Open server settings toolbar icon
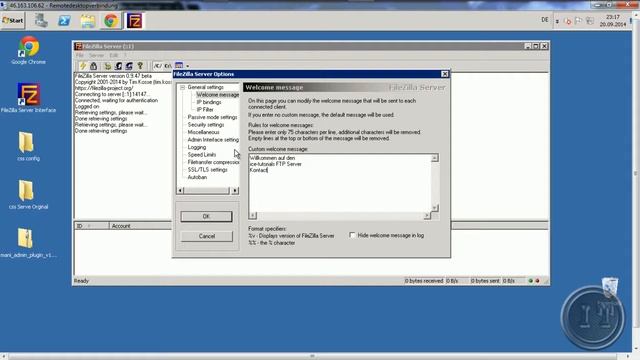640x360 pixels. 107,66
